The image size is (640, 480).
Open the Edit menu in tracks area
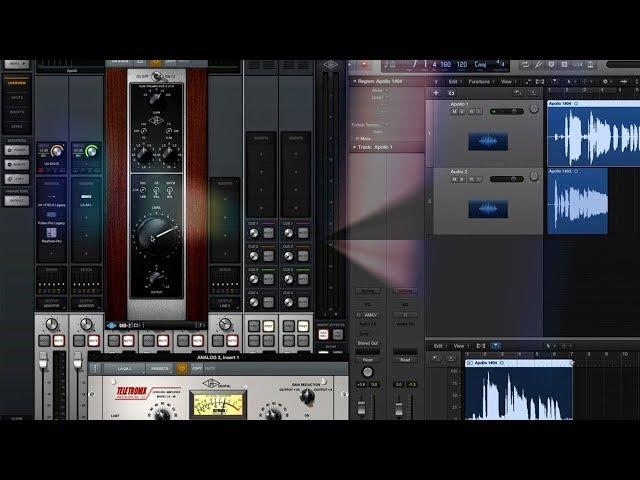tap(455, 82)
